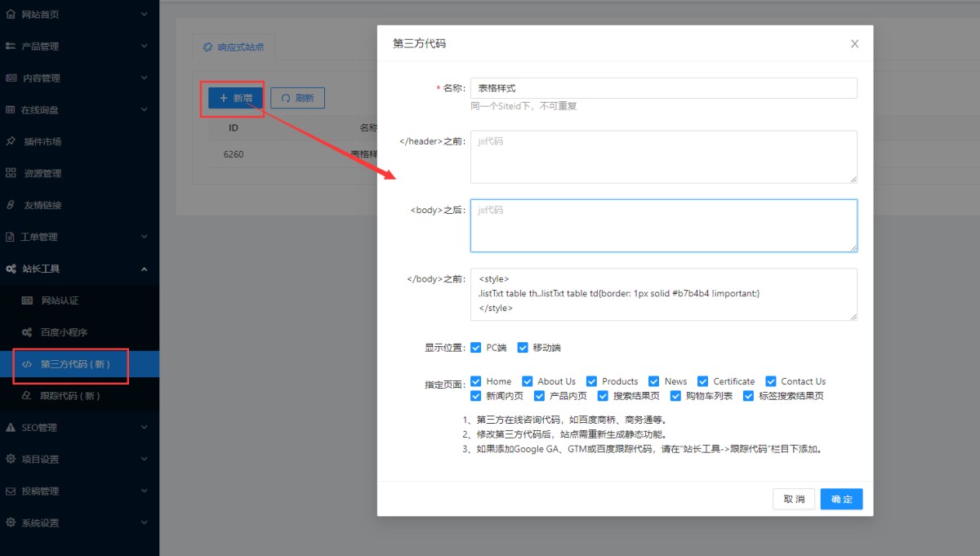Screen dimensions: 980x556
Task: Click the friendly links chain icon
Action: pyautogui.click(x=11, y=205)
